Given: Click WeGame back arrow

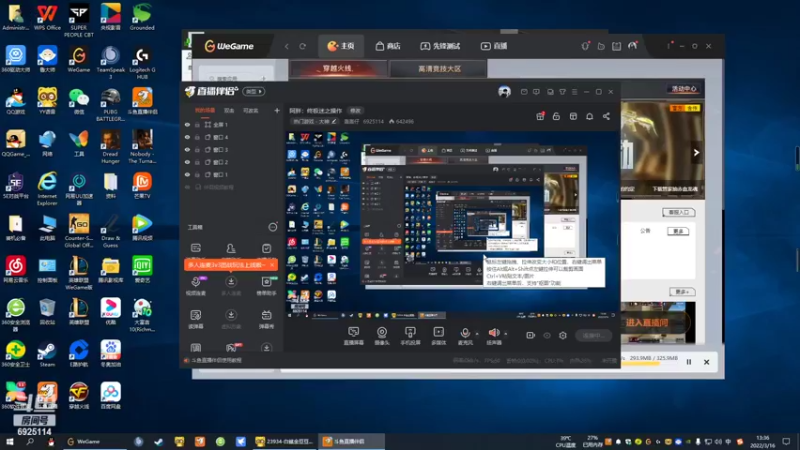Looking at the screenshot, I should tap(287, 46).
